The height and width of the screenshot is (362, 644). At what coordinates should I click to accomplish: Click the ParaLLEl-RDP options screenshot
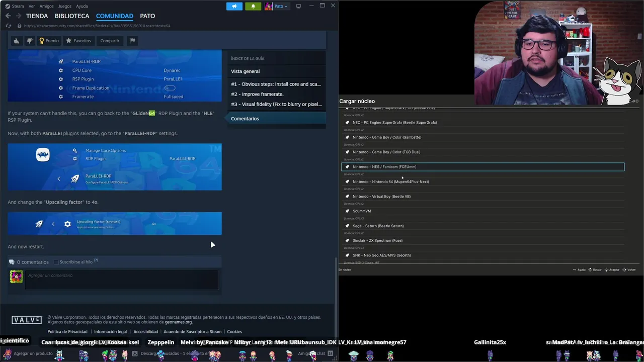point(115,167)
